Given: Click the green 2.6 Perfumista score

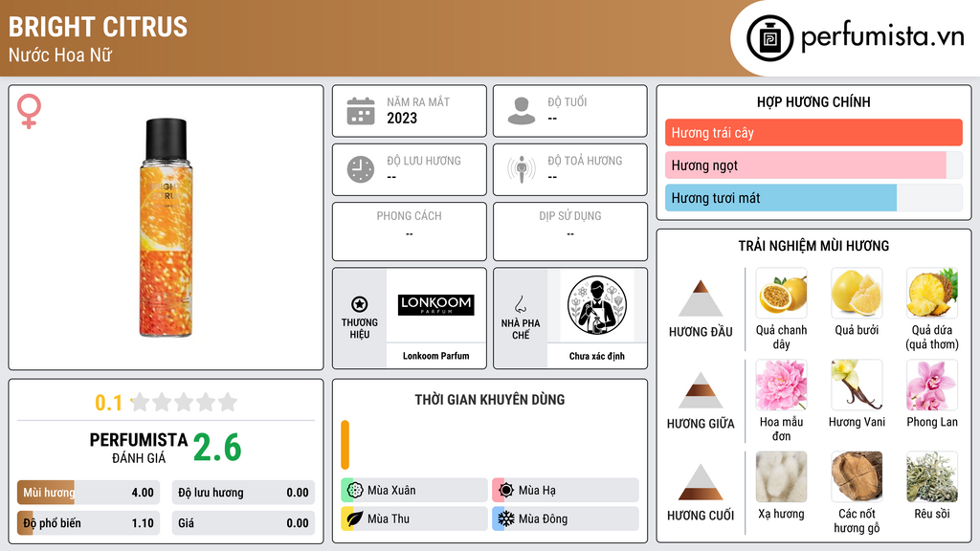Looking at the screenshot, I should tap(217, 448).
